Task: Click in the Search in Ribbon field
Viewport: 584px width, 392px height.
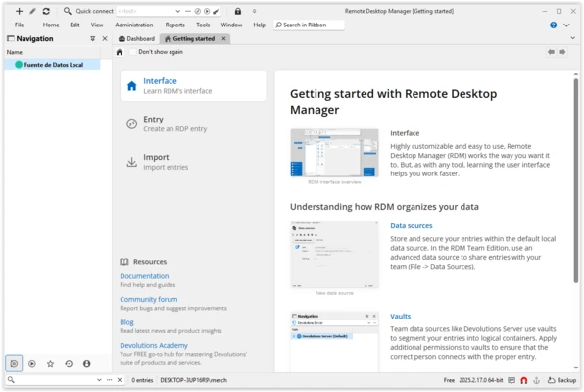Action: click(309, 24)
